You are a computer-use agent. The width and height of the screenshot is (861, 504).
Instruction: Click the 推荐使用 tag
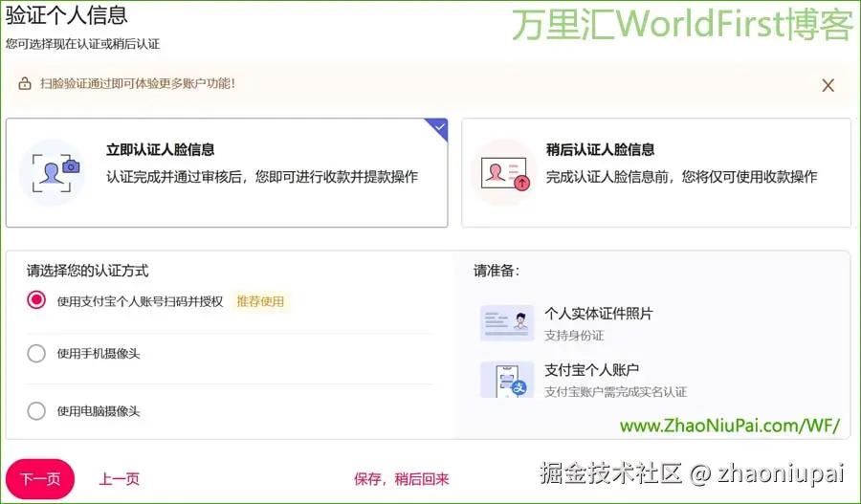(x=260, y=301)
